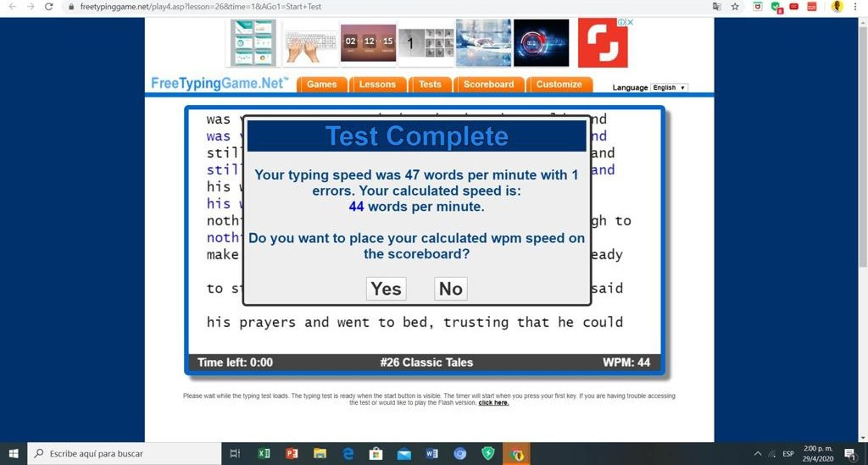
Task: Open the Scoreboard tab
Action: coord(489,85)
